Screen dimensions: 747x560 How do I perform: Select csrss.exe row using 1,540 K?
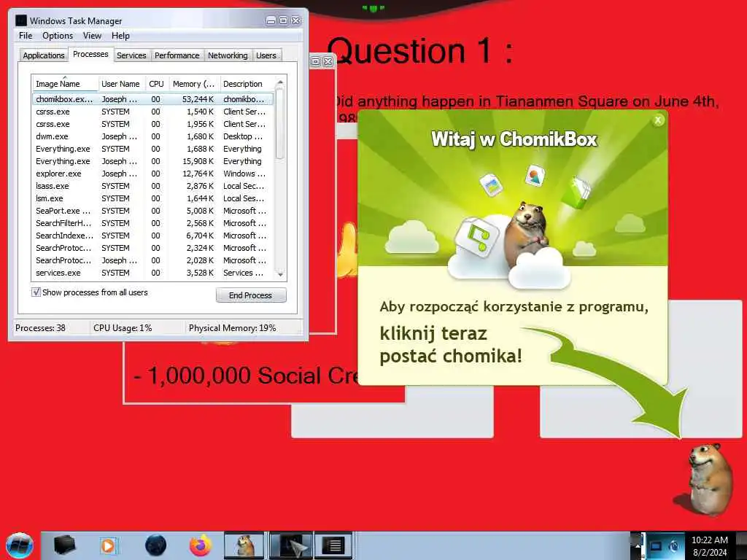pyautogui.click(x=153, y=112)
